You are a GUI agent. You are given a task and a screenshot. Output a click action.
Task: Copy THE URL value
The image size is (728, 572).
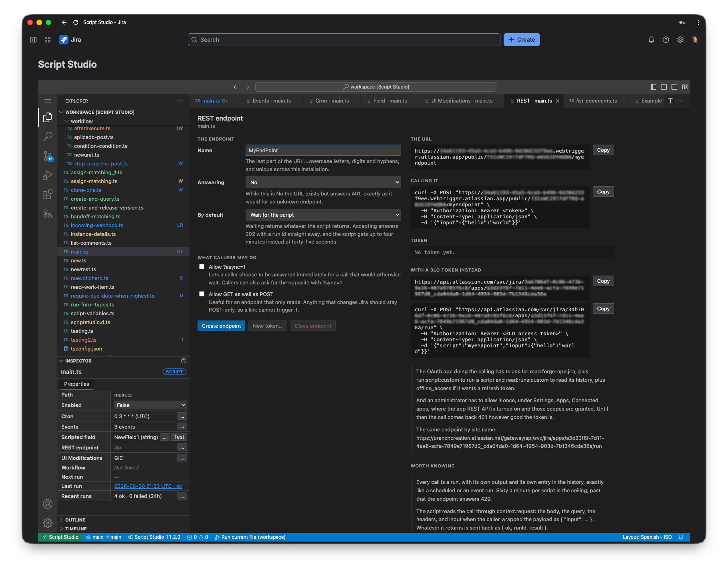point(603,150)
